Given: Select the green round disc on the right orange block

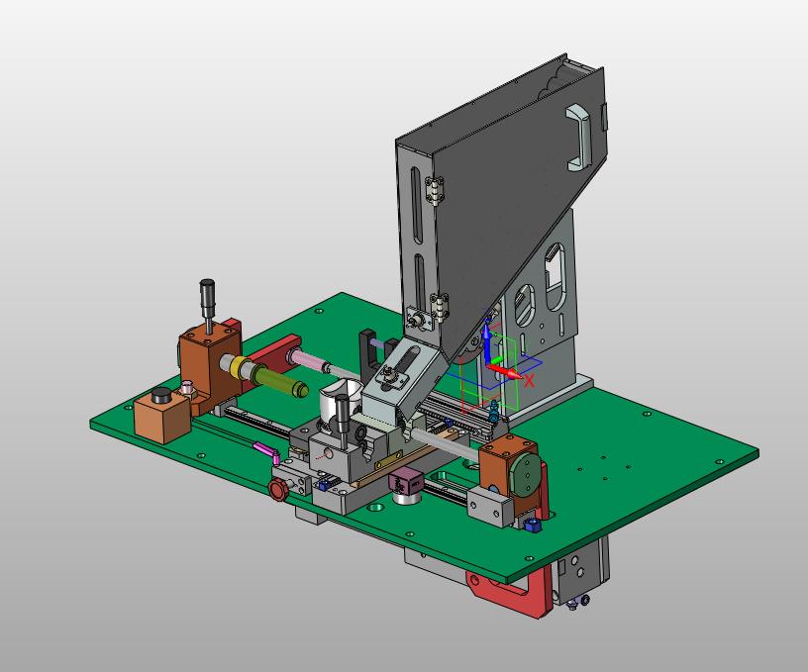Looking at the screenshot, I should [525, 473].
